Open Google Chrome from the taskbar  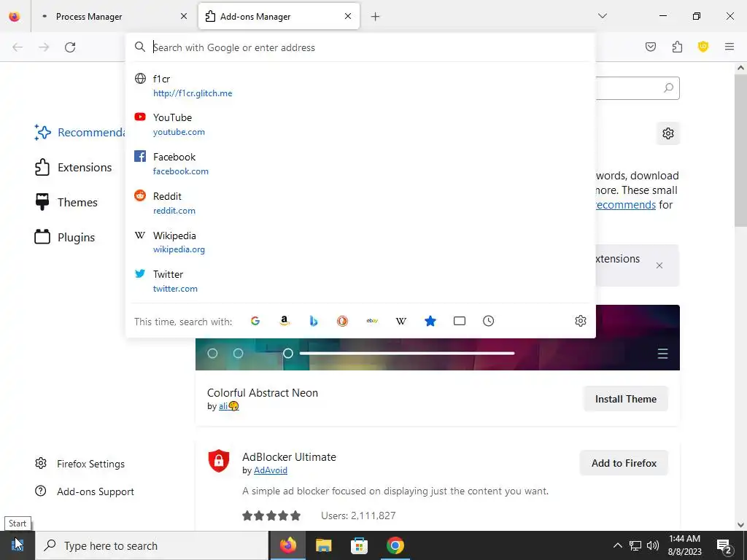(395, 545)
